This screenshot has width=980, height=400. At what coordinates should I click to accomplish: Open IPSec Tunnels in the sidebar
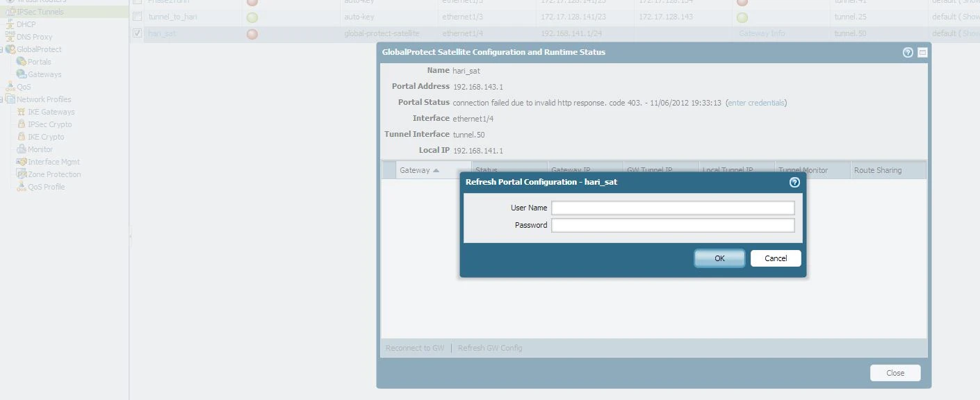click(x=40, y=12)
